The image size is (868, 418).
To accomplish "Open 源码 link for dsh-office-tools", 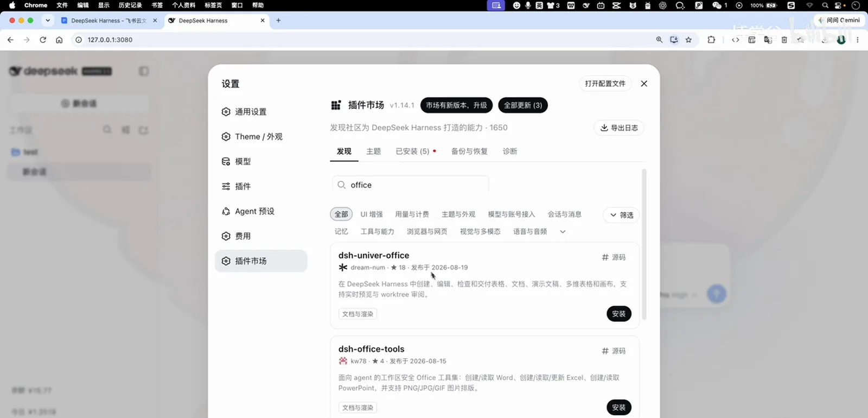I will [614, 351].
